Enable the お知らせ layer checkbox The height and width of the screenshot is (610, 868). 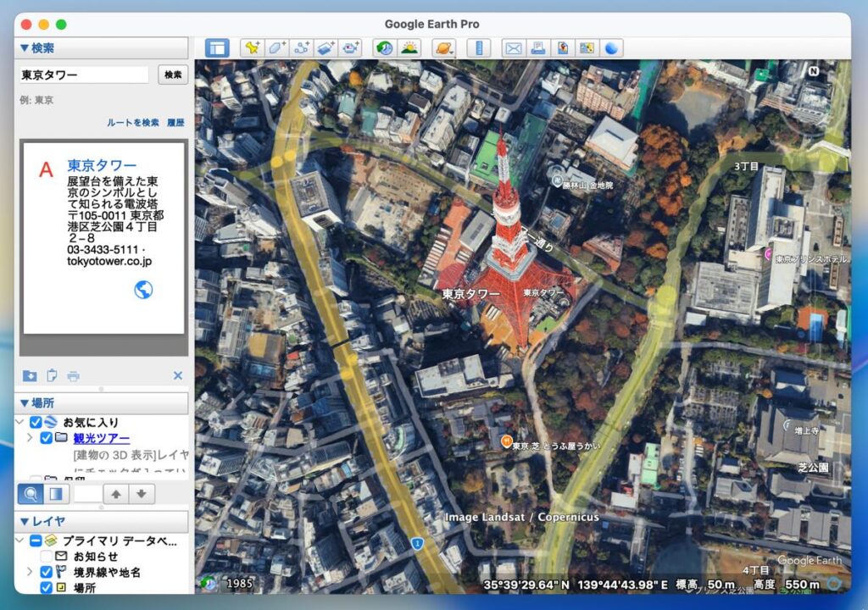click(47, 556)
